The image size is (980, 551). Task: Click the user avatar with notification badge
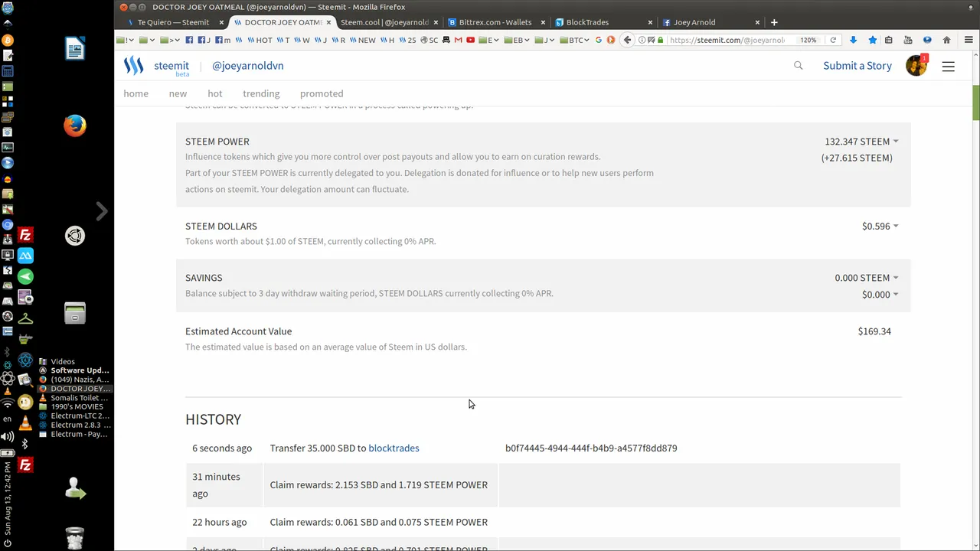[916, 65]
